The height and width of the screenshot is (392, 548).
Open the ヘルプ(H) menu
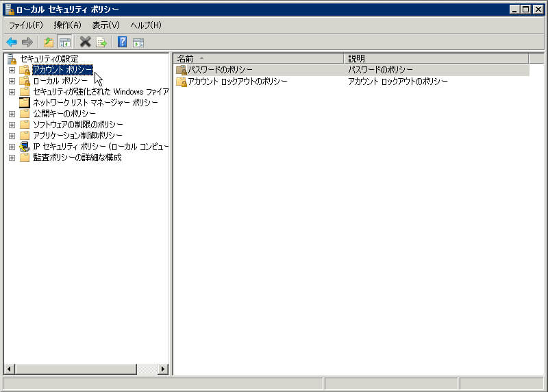tap(146, 25)
